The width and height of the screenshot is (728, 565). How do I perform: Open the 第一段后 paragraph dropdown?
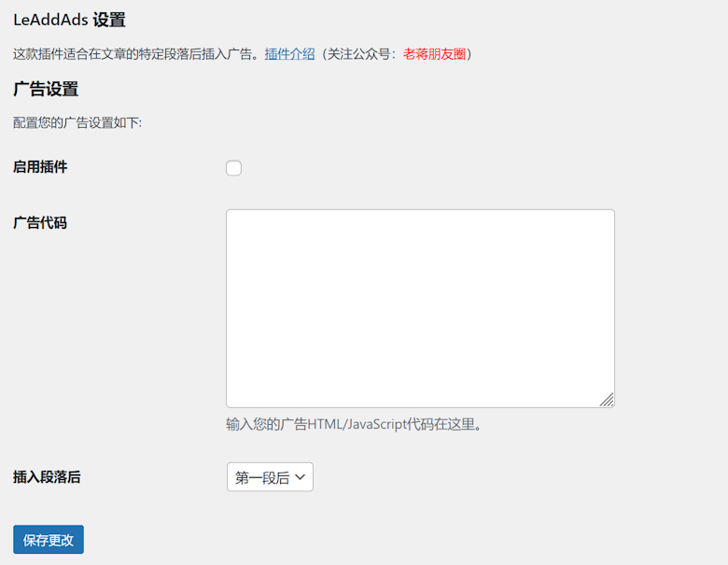[x=270, y=476]
